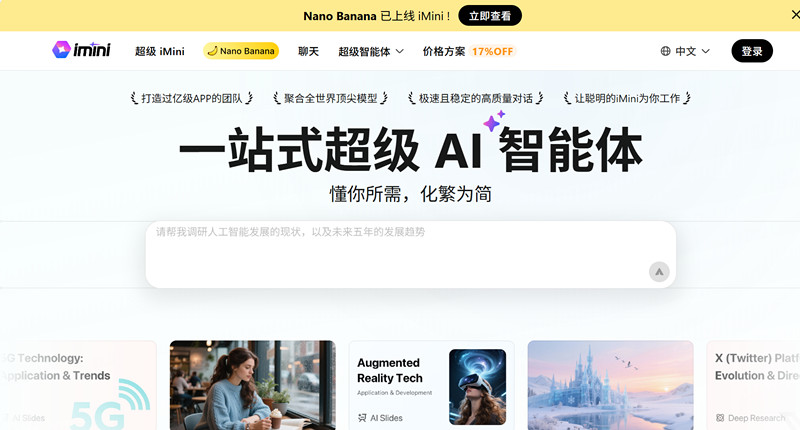Open the woman in cafe image card

coord(253,385)
